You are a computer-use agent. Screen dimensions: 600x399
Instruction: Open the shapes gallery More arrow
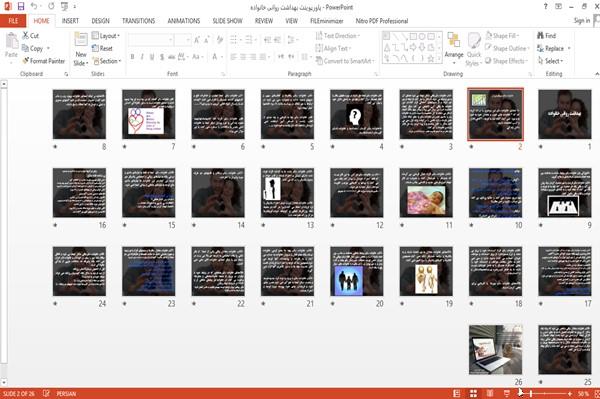click(439, 59)
